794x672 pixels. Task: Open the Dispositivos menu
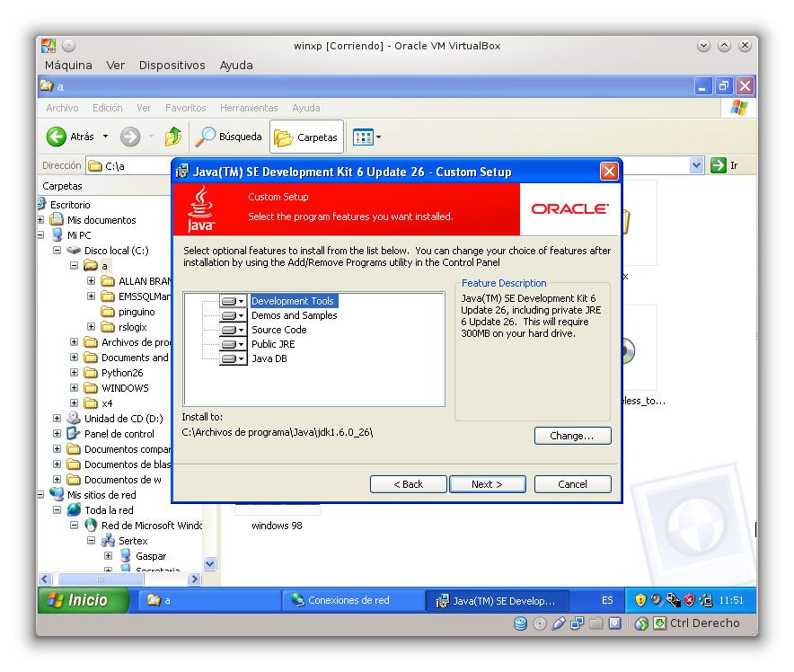[174, 65]
